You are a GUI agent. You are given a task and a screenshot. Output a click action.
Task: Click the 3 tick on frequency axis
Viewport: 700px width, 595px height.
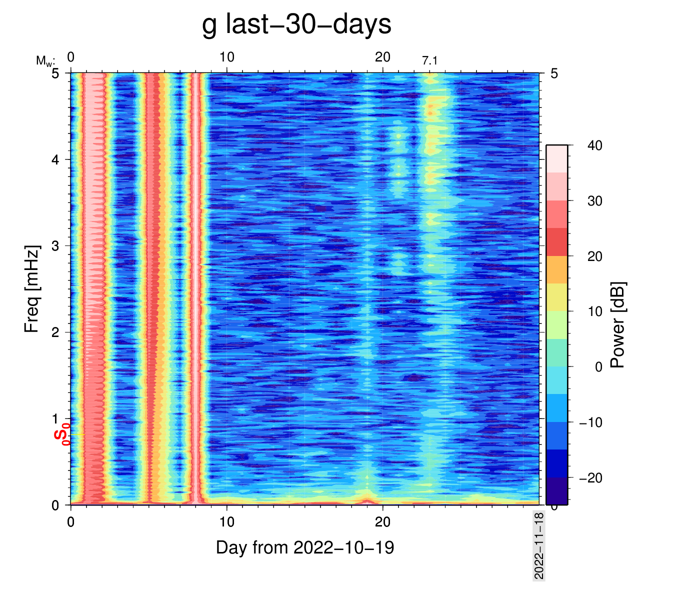[x=55, y=246]
